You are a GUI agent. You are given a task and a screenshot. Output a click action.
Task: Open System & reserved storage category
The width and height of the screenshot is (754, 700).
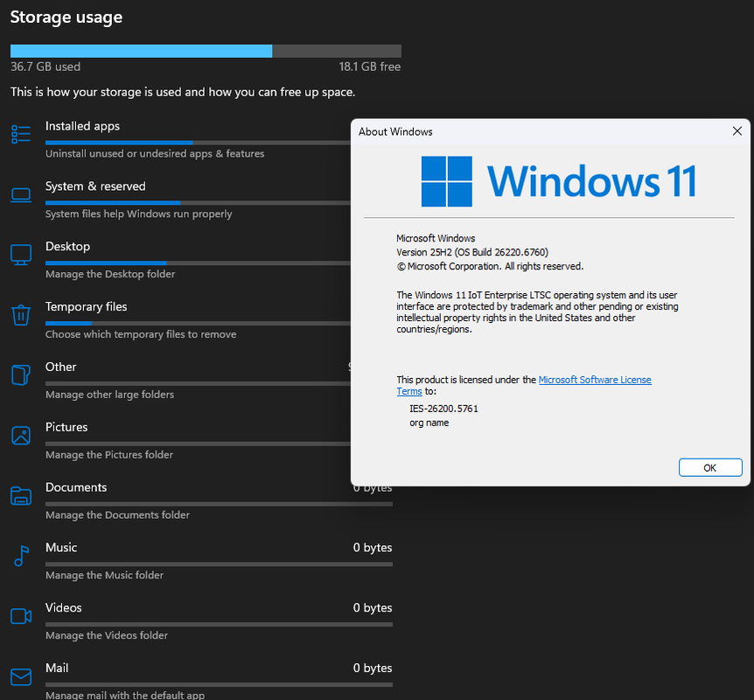click(x=202, y=199)
